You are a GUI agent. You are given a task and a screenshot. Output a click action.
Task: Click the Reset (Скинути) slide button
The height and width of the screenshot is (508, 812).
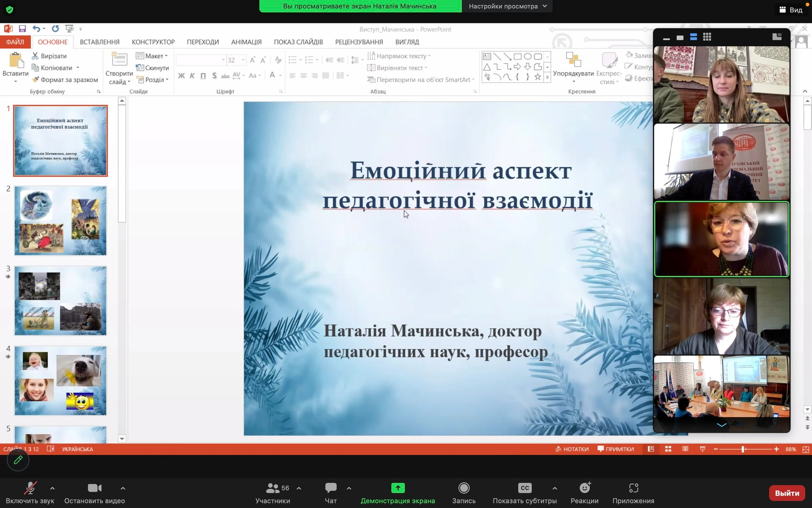pos(153,68)
